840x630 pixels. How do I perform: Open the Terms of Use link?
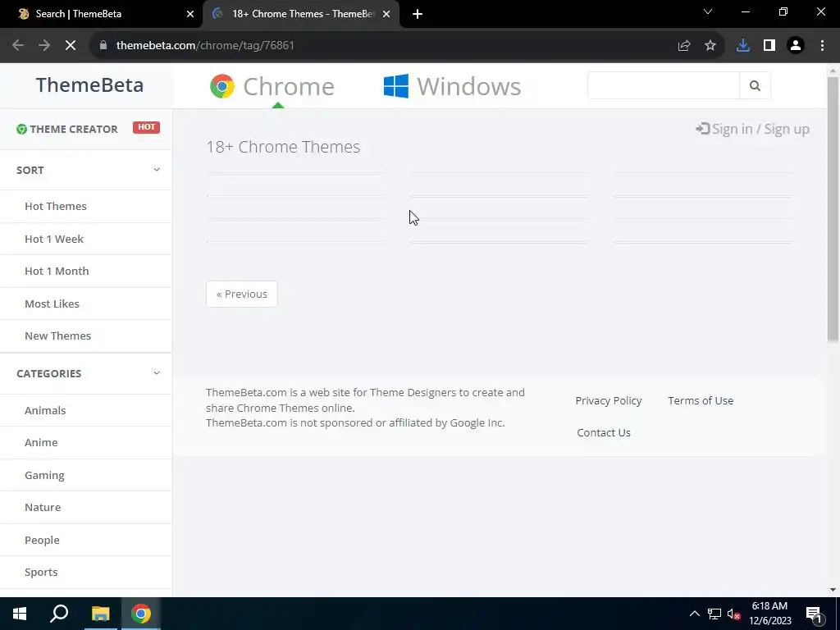[x=701, y=400]
